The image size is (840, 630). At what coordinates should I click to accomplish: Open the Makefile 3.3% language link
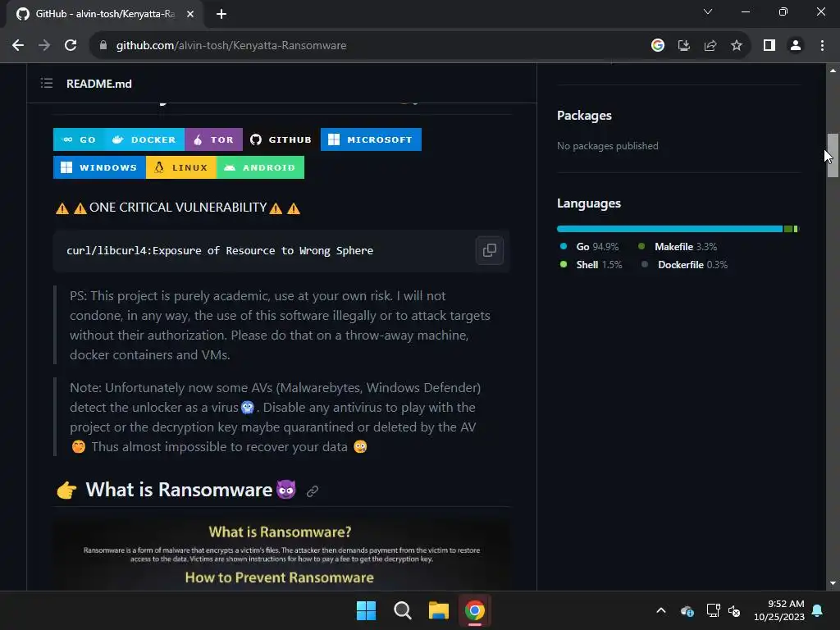tap(678, 246)
